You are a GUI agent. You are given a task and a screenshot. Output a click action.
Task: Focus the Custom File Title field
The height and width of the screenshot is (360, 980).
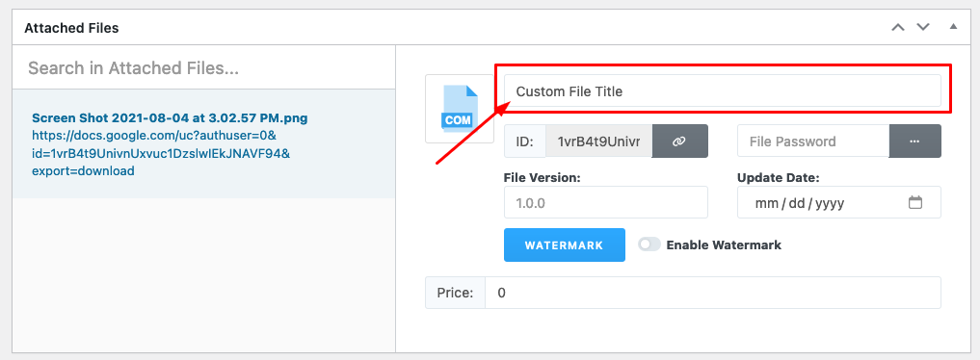click(723, 91)
